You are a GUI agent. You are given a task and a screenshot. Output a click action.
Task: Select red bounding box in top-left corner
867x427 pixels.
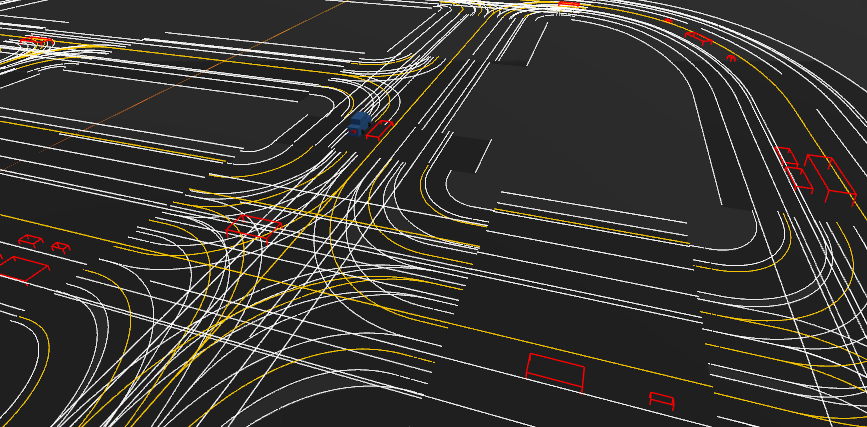[36, 41]
